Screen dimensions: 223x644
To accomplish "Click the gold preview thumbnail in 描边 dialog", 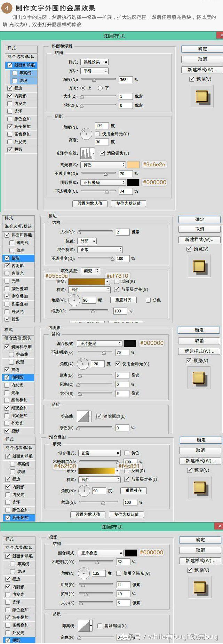I will 199,267.
